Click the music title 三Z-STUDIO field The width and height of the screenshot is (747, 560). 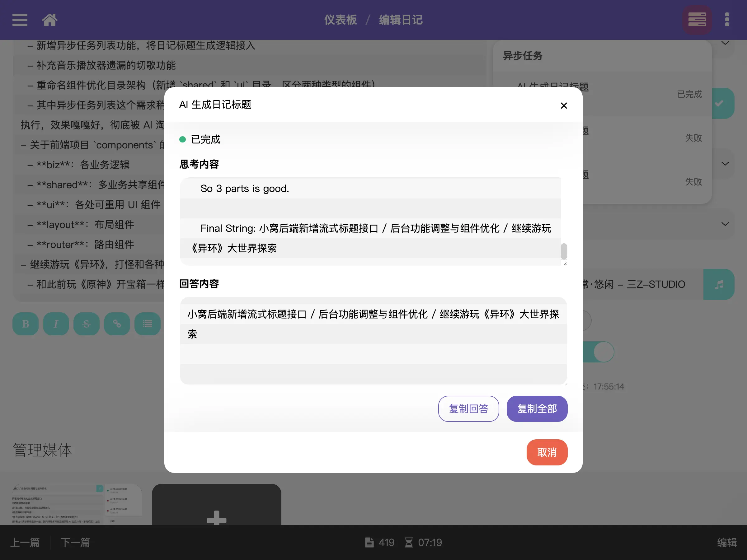click(643, 284)
